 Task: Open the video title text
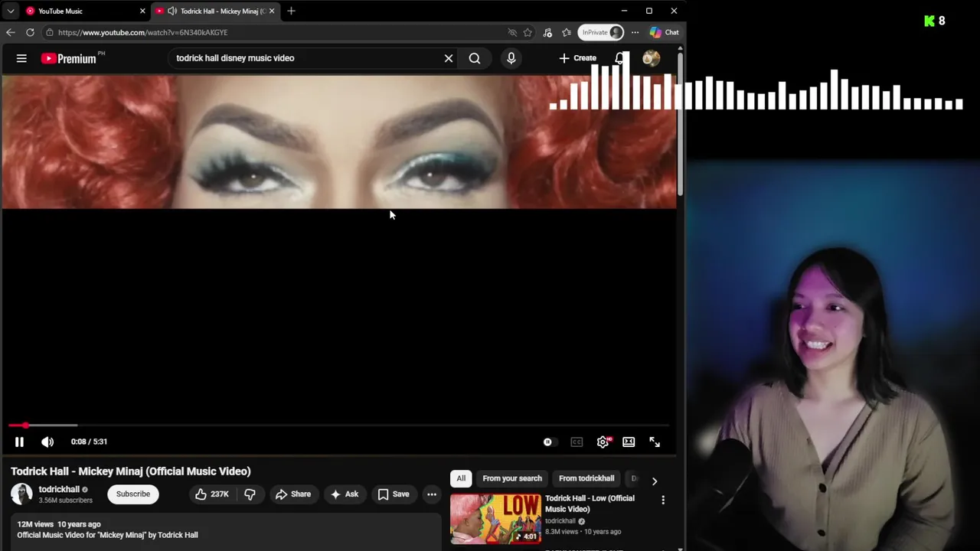(131, 471)
